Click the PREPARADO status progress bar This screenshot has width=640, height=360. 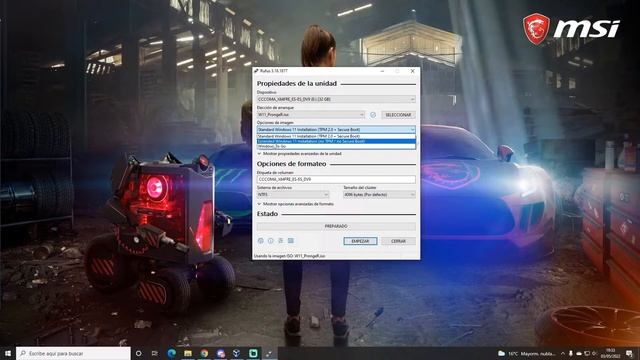click(x=336, y=226)
